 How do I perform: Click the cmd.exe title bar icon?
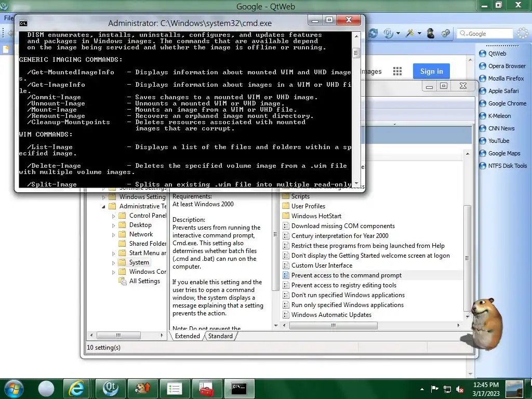23,23
